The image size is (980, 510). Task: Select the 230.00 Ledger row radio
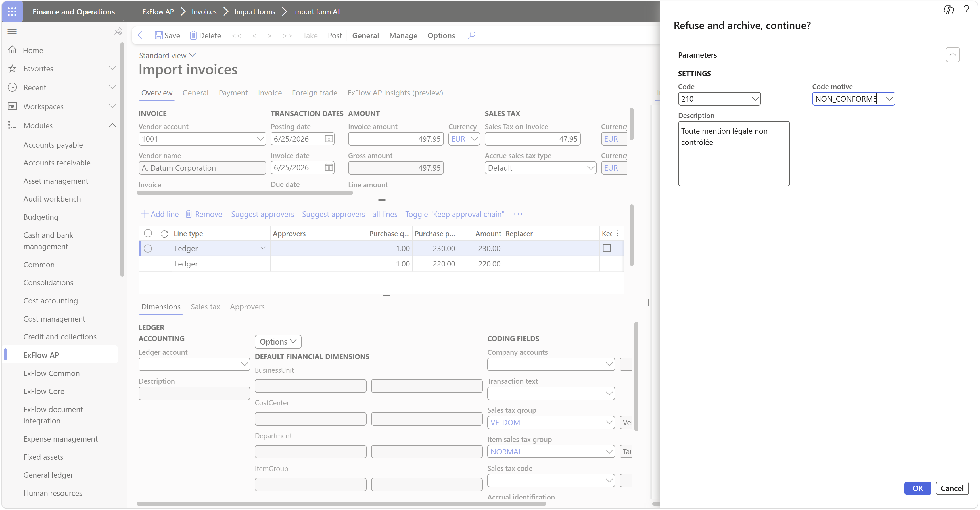pos(148,248)
